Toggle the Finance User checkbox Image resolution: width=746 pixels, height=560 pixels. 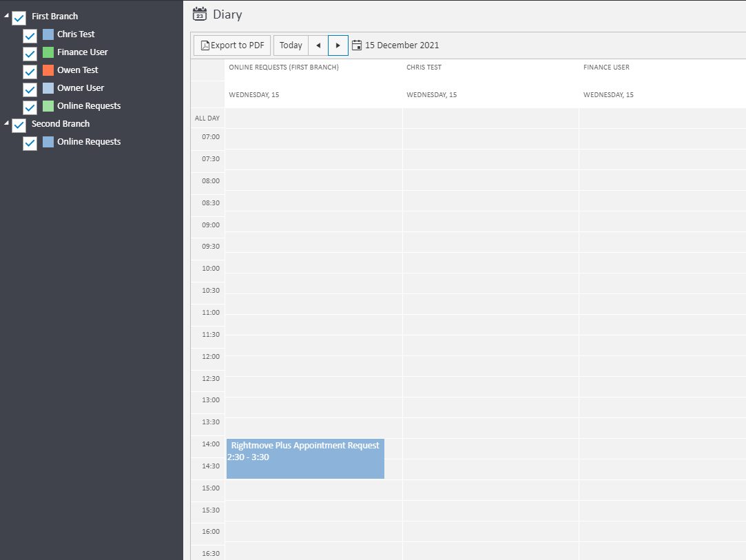pos(30,54)
